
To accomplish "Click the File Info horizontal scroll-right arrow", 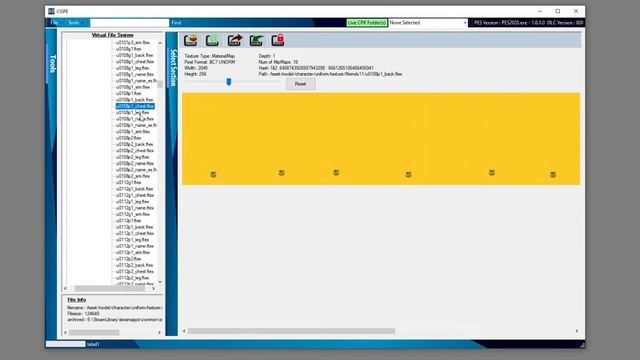I will point(159,333).
